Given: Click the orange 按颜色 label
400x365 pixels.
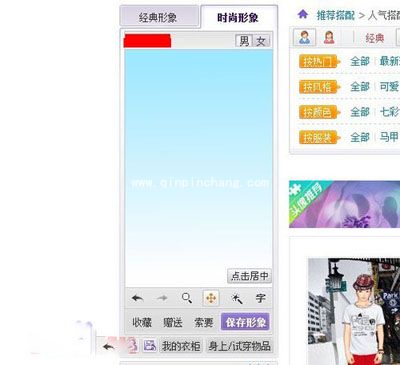Looking at the screenshot, I should [319, 112].
